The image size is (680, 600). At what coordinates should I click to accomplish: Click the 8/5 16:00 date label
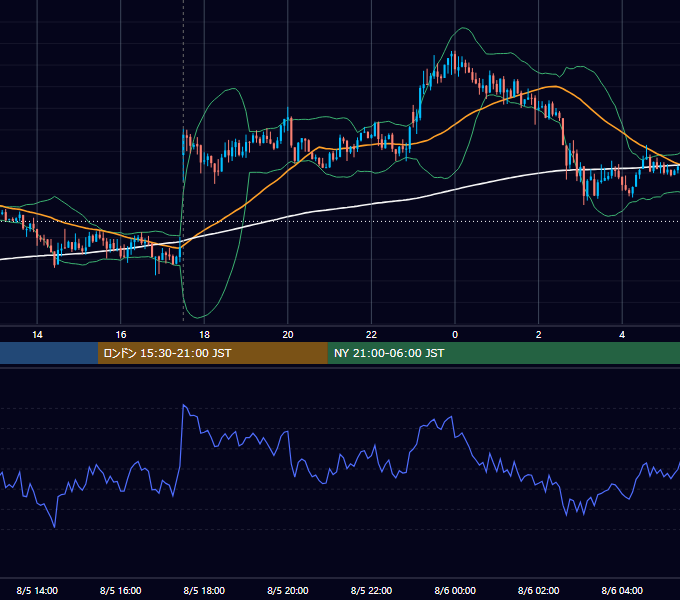[121, 590]
